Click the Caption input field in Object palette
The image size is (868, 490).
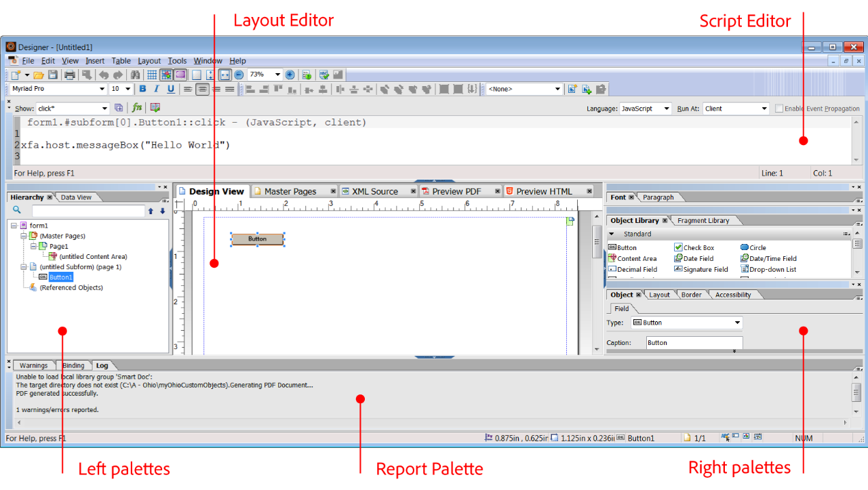[x=693, y=342]
